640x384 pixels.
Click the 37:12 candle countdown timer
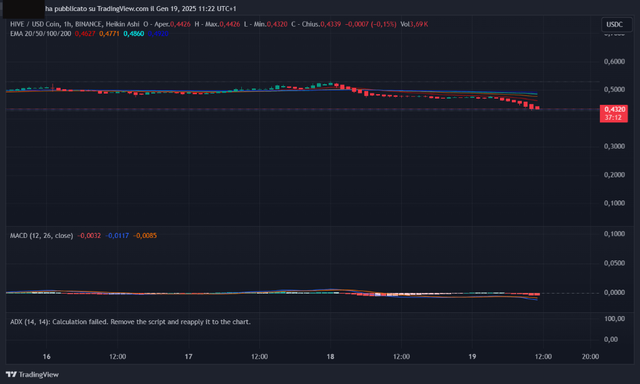pos(613,118)
